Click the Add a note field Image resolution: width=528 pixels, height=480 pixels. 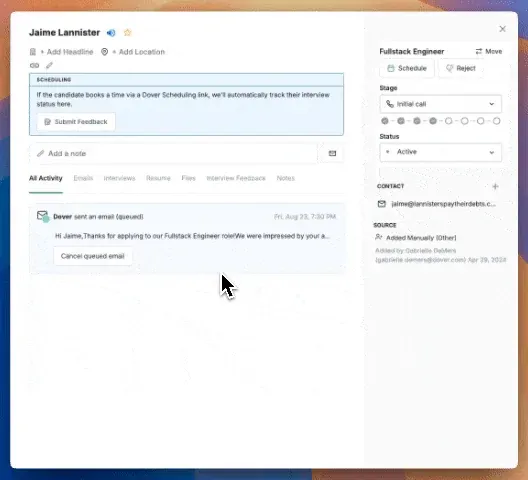pyautogui.click(x=173, y=154)
